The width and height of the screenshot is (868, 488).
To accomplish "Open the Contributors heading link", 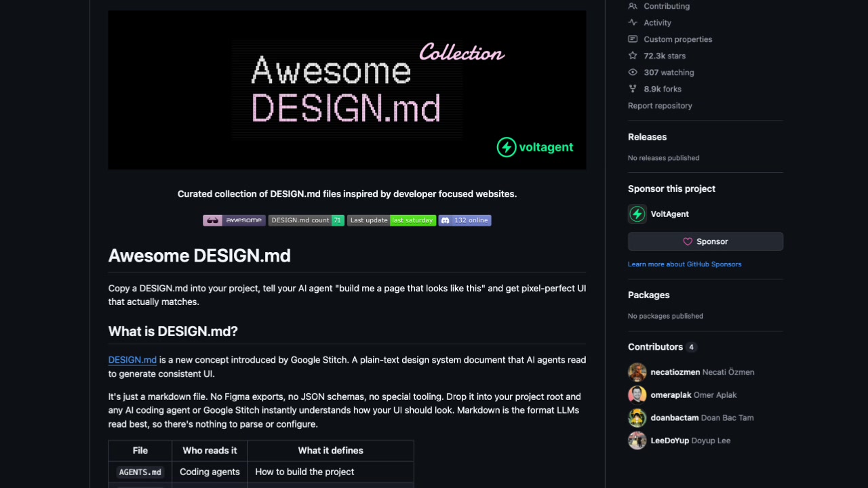I will click(655, 347).
